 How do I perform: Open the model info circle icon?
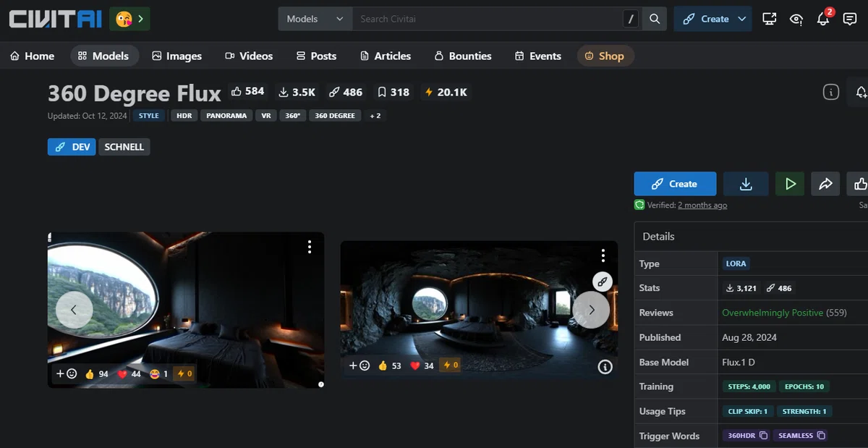point(831,92)
